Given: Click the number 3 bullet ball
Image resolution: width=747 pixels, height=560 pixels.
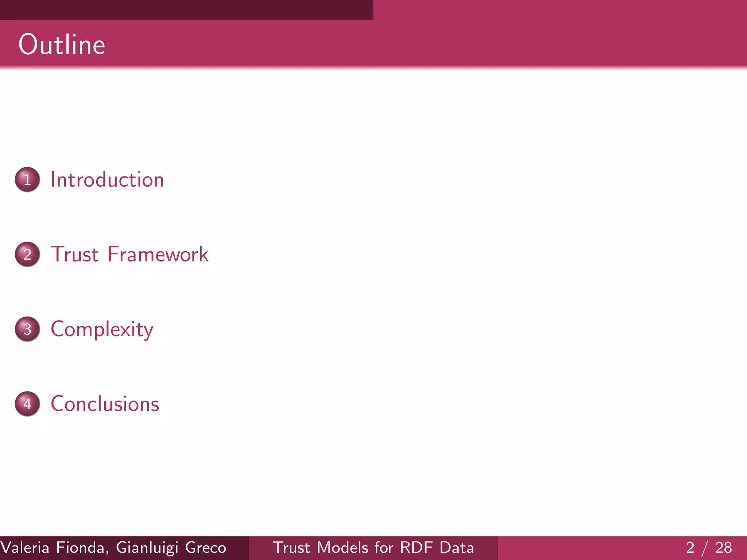Looking at the screenshot, I should (27, 329).
